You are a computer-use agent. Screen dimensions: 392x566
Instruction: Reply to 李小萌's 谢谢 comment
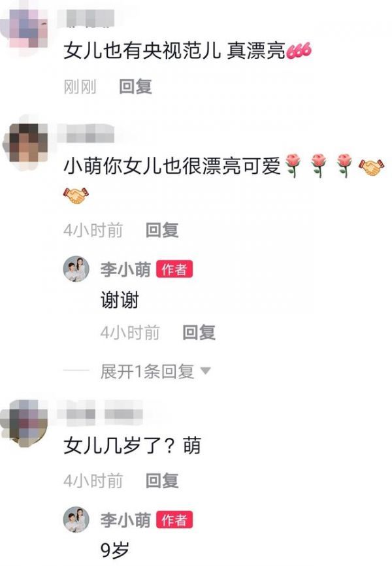[199, 333]
